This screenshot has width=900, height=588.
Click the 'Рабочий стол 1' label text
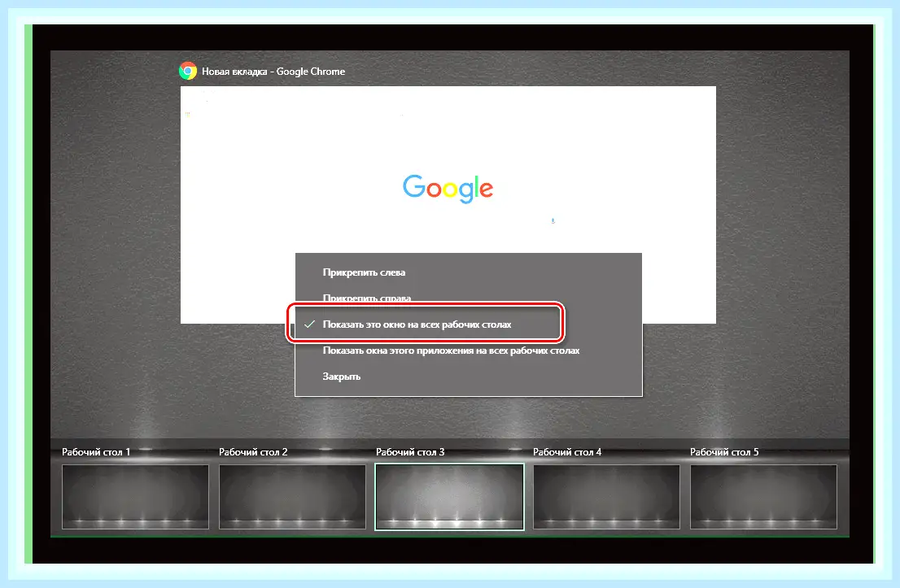[x=96, y=452]
